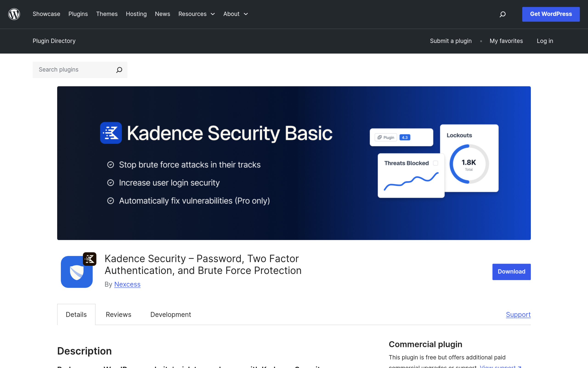Open the Support link
588x368 pixels.
point(518,314)
